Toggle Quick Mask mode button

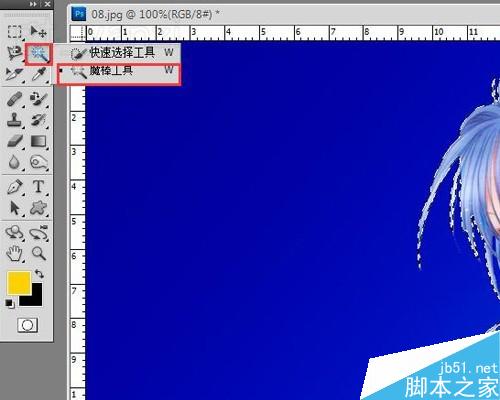click(x=27, y=325)
